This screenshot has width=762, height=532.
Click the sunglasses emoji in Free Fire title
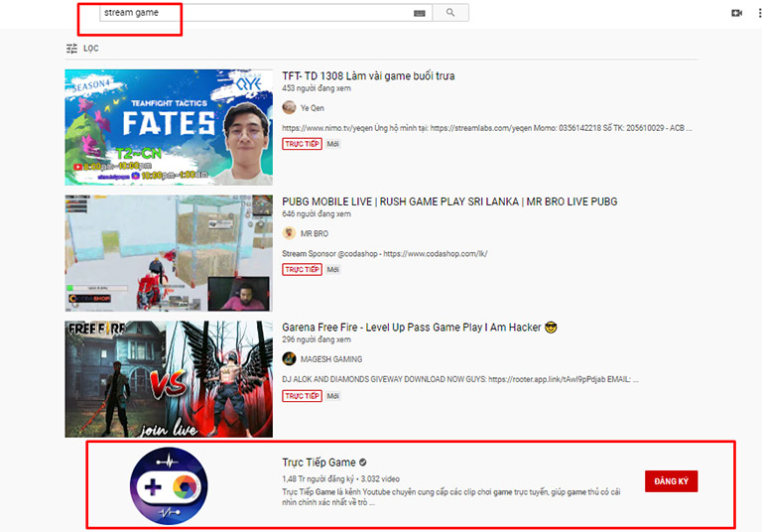[x=551, y=328]
